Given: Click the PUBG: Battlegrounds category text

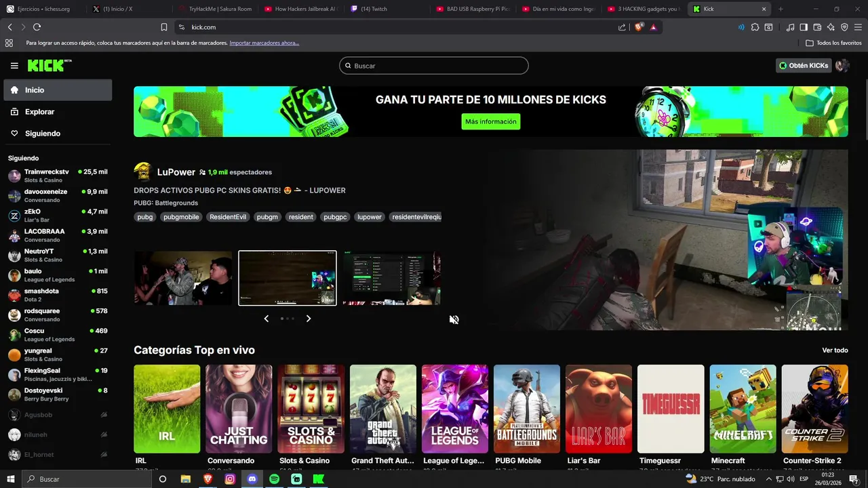Looking at the screenshot, I should (x=166, y=203).
